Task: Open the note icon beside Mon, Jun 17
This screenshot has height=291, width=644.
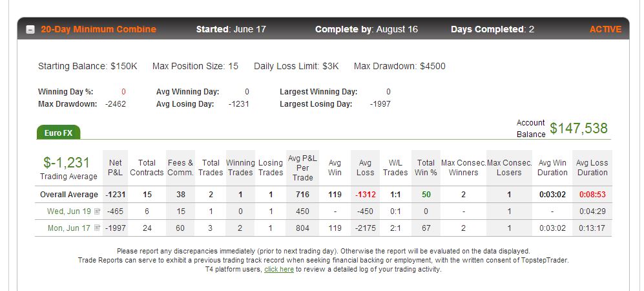Action: coord(98,228)
